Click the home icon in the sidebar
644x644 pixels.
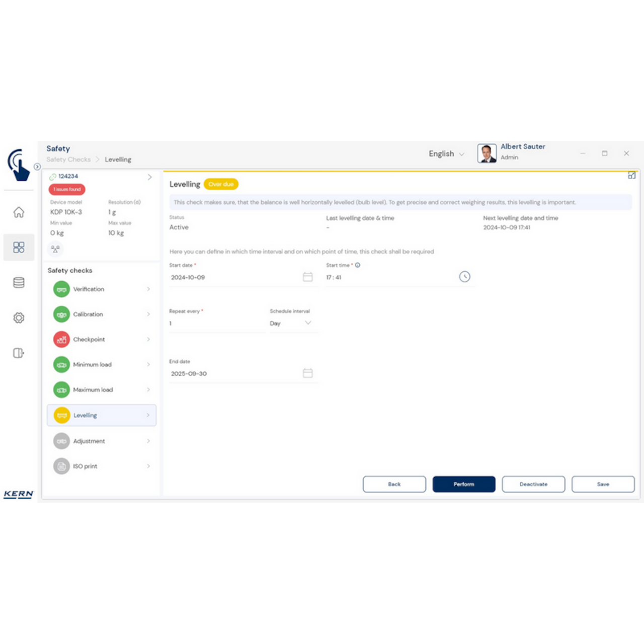click(19, 212)
